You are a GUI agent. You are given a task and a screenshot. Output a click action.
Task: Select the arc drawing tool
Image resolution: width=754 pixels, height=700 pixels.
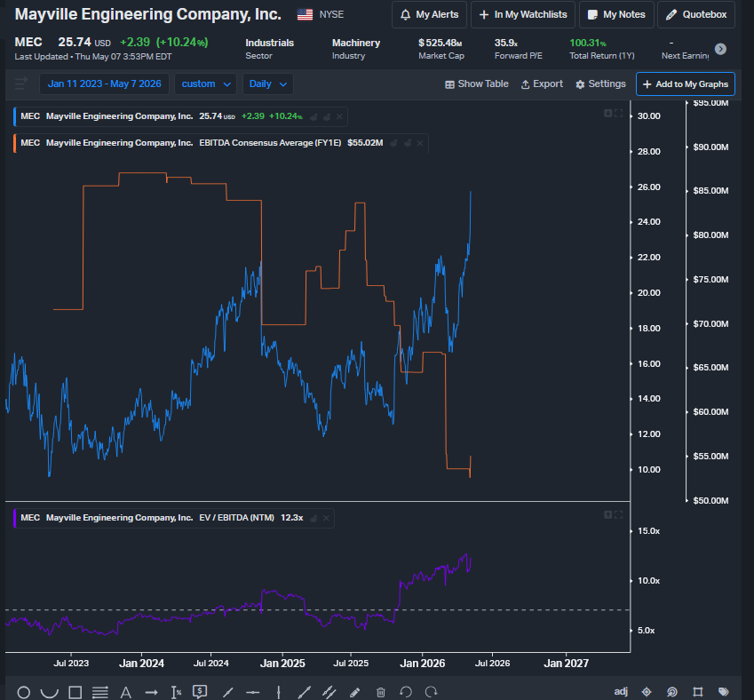(x=49, y=692)
